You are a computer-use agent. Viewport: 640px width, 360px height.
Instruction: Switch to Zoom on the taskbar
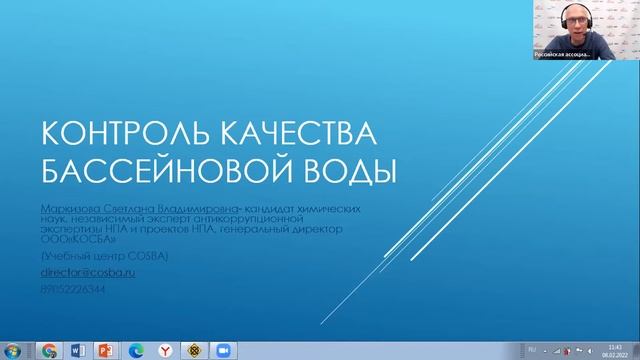click(x=223, y=351)
